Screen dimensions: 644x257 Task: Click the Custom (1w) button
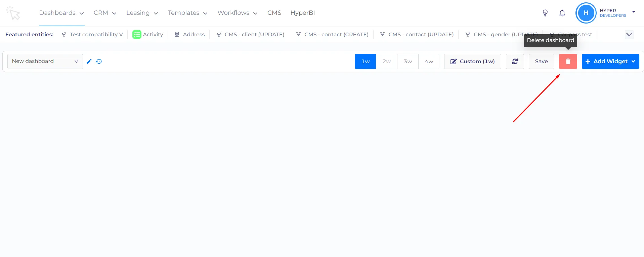coord(473,61)
